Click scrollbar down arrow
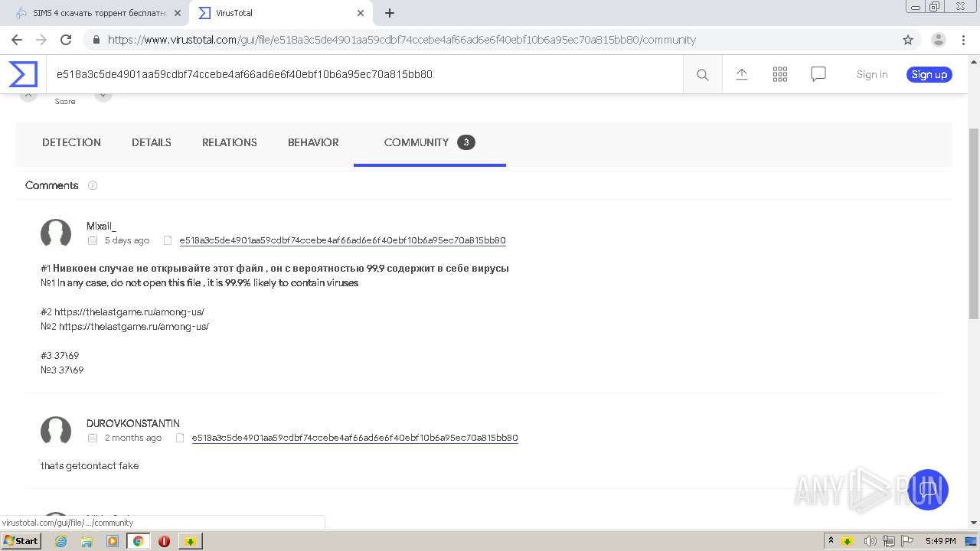Screen dimensions: 980x551 tap(974, 523)
